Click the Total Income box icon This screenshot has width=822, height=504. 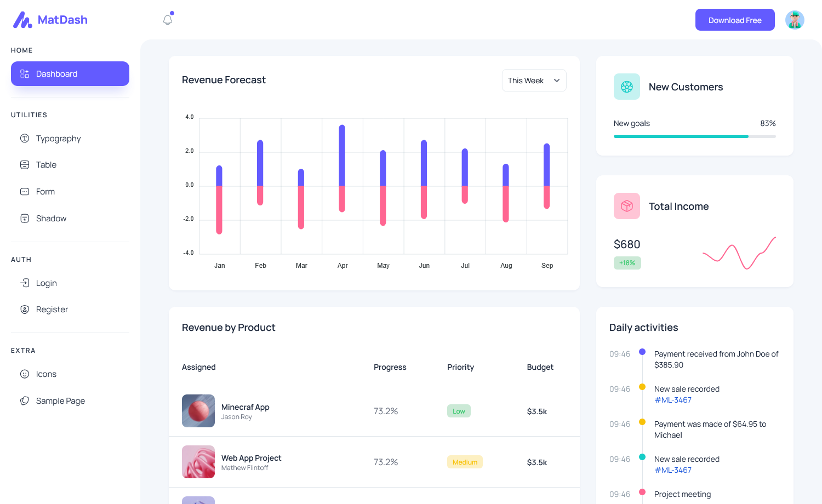click(626, 206)
